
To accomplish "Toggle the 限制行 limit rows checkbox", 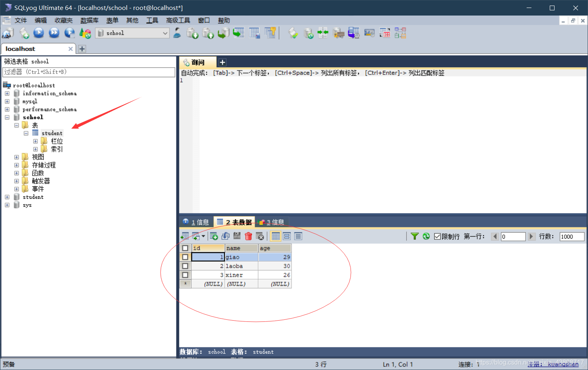I will coord(437,237).
